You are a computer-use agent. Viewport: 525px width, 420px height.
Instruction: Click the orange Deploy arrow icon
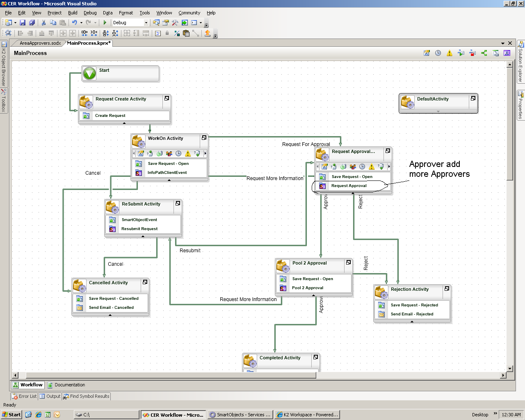tap(208, 33)
